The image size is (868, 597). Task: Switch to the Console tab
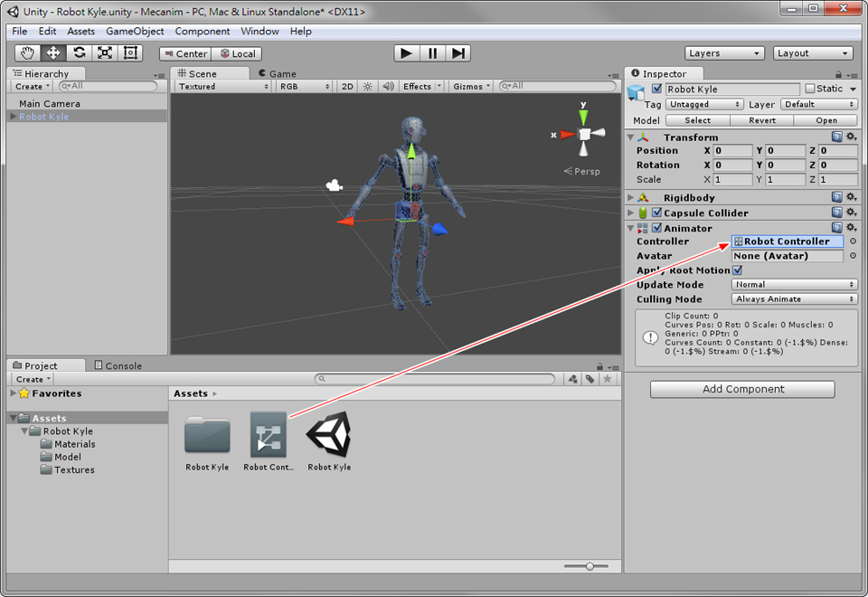118,365
